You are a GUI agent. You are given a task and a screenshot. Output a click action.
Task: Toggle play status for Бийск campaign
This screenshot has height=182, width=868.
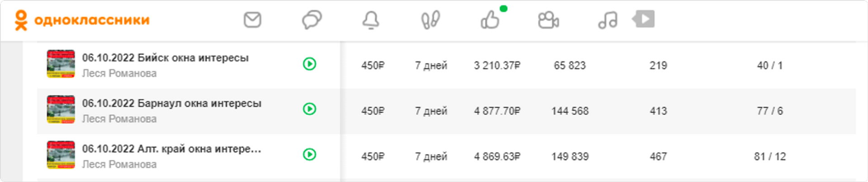click(310, 64)
